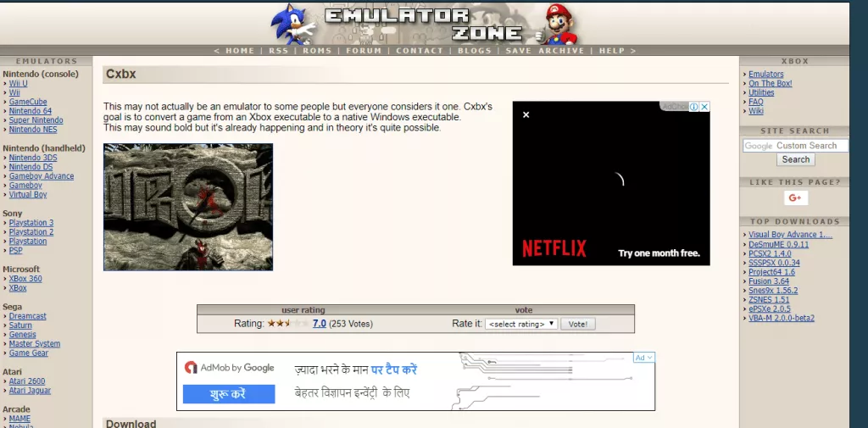Viewport: 868px width, 428px height.
Task: Open the FAQ link in the XBOX panel
Action: [755, 102]
